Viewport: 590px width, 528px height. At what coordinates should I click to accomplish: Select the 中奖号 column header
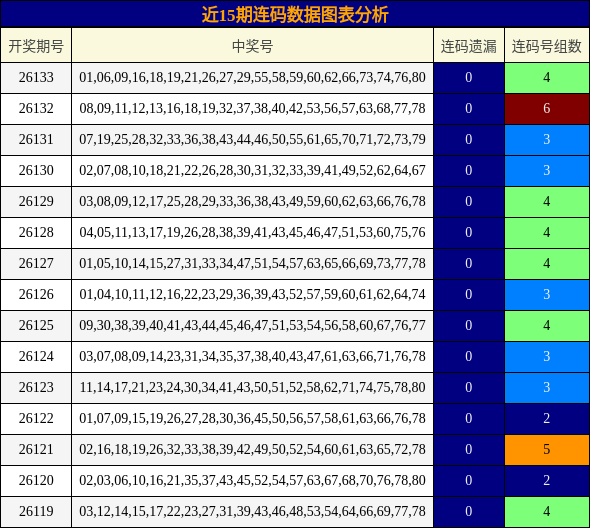[252, 46]
